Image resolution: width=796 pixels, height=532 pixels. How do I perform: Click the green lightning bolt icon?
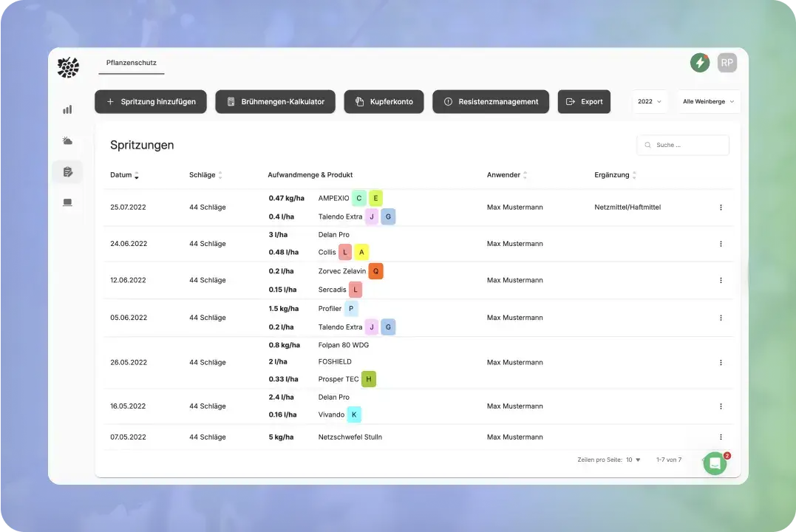coord(699,63)
